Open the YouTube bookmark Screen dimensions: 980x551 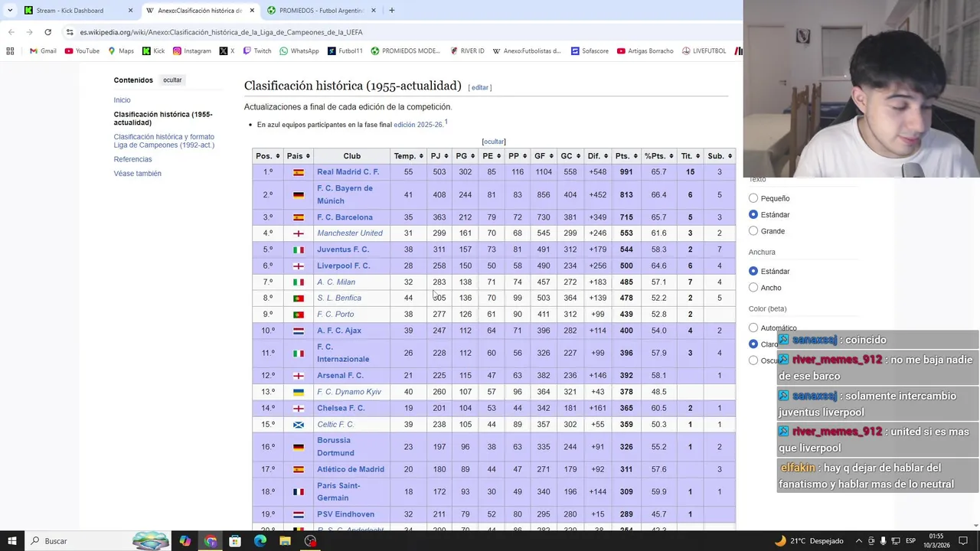pos(82,51)
